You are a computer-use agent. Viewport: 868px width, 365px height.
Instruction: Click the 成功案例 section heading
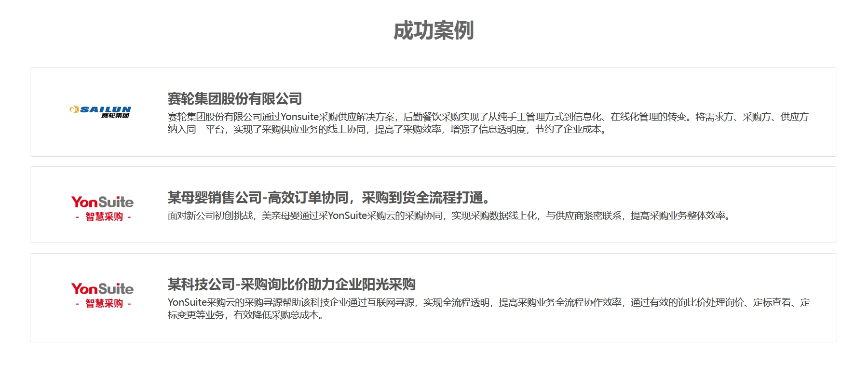pos(434,30)
